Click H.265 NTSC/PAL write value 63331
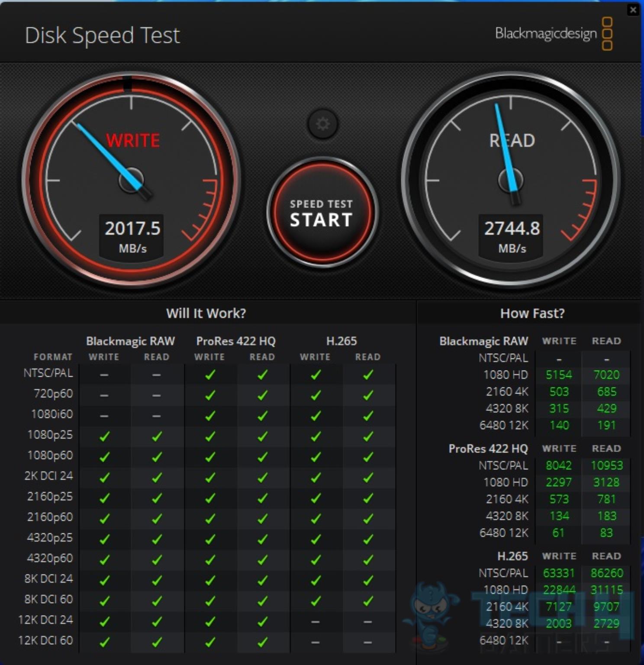This screenshot has height=665, width=644. [559, 574]
